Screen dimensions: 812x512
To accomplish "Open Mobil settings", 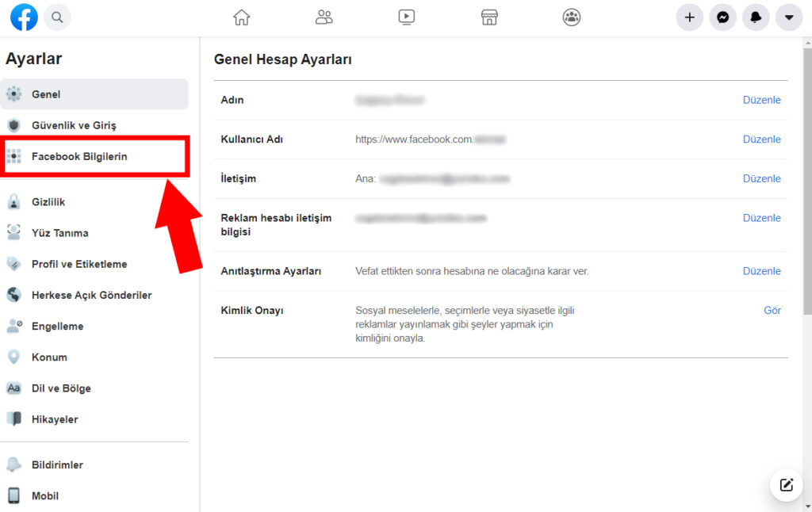I will (x=94, y=496).
